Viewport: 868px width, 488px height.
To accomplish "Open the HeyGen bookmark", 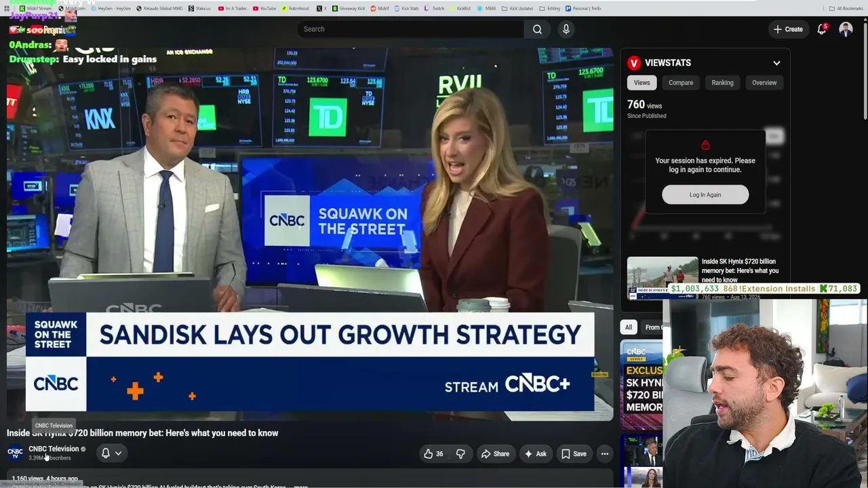I will [x=111, y=8].
